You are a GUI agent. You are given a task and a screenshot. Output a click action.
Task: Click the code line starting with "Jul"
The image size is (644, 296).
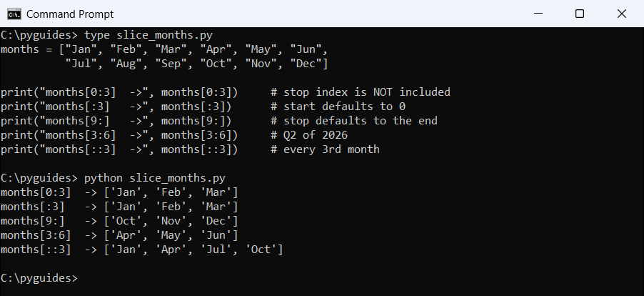[x=196, y=64]
